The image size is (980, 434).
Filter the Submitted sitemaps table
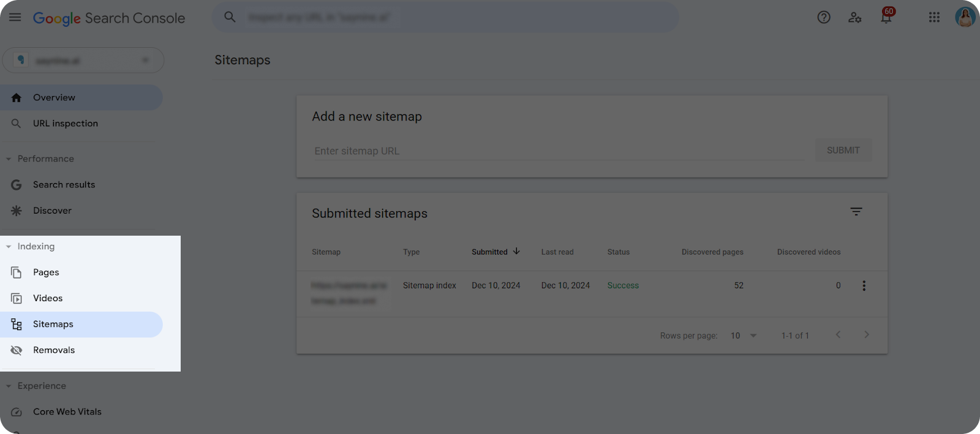856,212
